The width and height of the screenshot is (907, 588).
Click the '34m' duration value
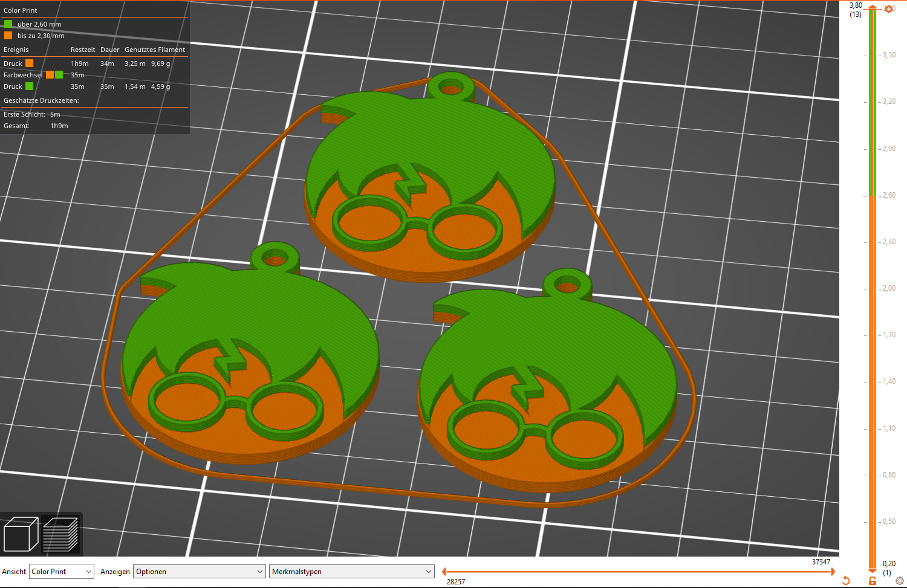(107, 63)
